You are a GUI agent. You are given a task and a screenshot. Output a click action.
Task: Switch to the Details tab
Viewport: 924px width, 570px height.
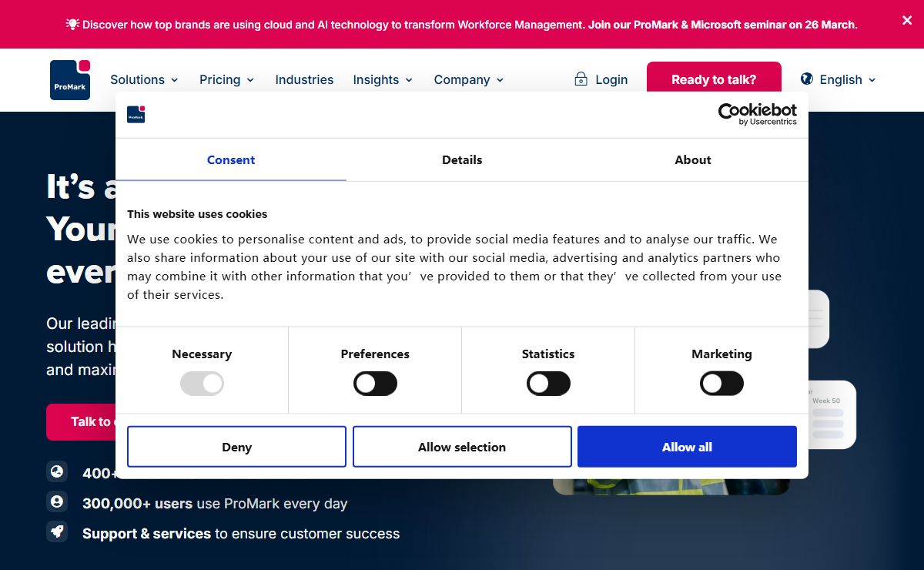point(462,160)
